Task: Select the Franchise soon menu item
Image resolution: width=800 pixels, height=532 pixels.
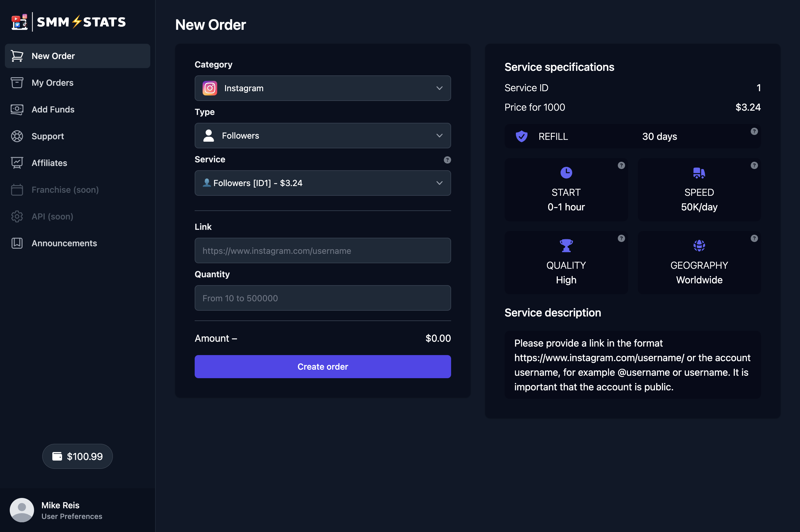Action: 65,189
